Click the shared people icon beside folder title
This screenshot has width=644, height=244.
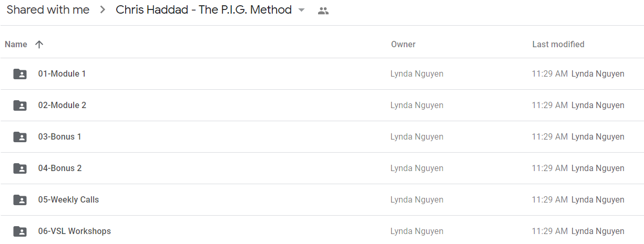323,10
